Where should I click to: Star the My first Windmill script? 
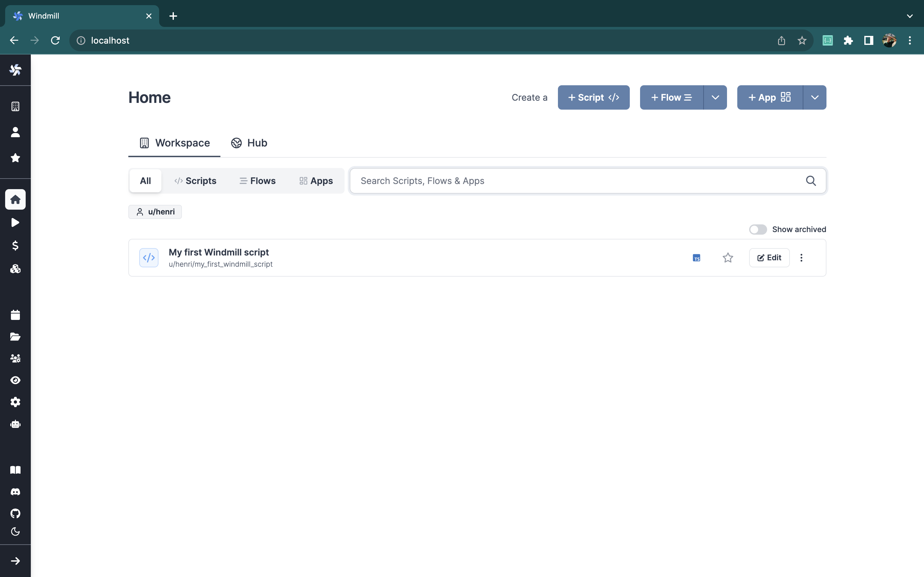tap(728, 258)
